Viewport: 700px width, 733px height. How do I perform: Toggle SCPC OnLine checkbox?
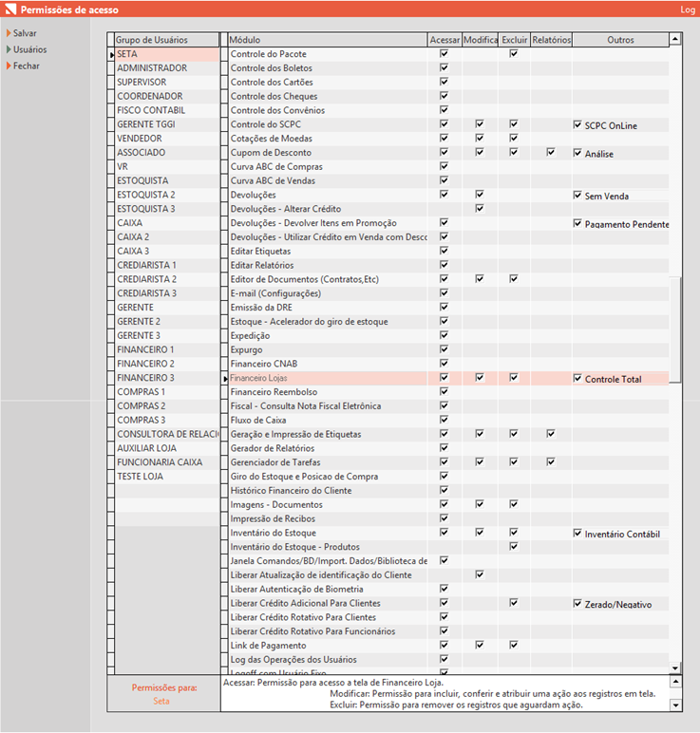pos(577,124)
